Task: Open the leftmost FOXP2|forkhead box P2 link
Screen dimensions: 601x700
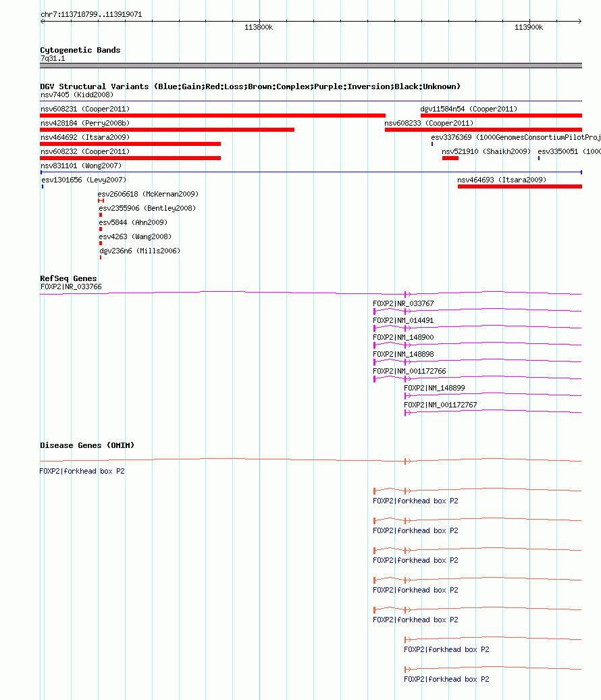Action: coord(82,472)
